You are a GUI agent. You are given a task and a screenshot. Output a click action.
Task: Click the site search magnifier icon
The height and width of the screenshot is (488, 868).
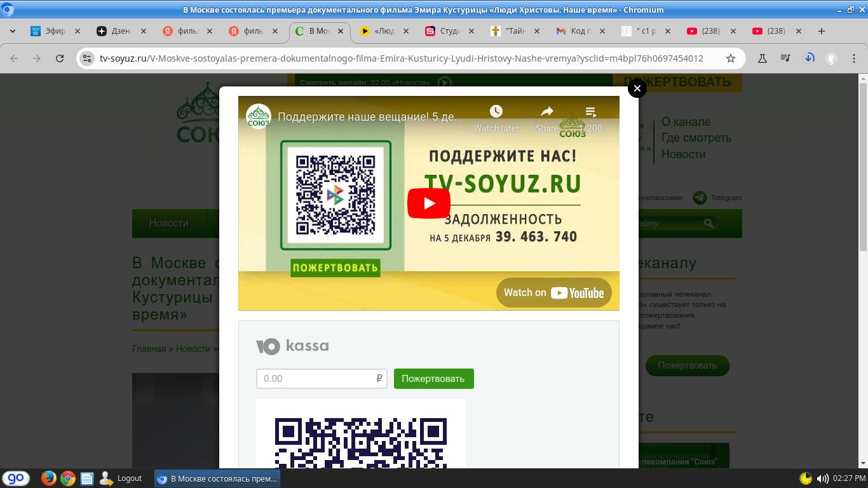[x=709, y=224]
